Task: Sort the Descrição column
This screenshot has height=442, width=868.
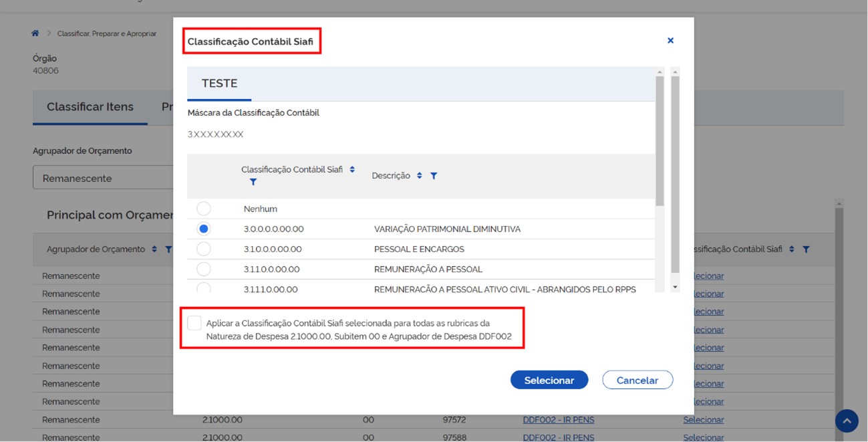Action: pos(420,176)
